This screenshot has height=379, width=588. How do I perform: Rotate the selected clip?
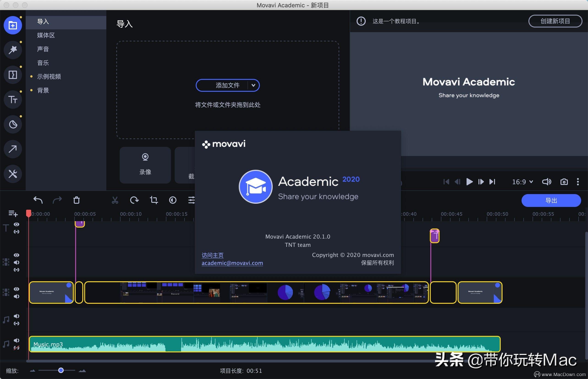click(134, 200)
